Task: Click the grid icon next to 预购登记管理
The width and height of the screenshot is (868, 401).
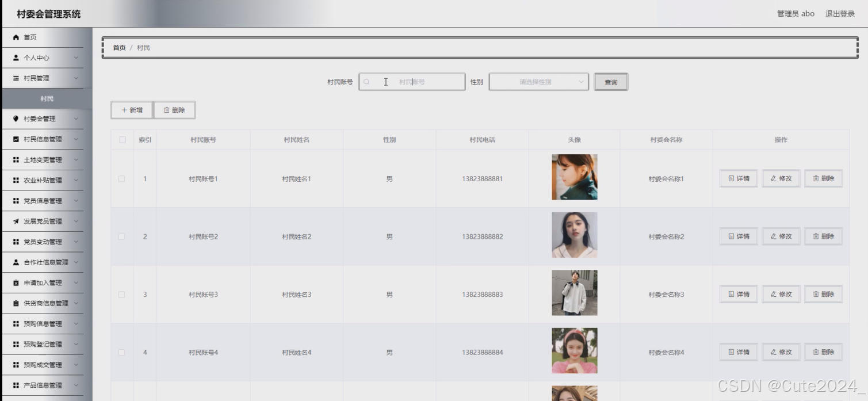Action: (16, 344)
